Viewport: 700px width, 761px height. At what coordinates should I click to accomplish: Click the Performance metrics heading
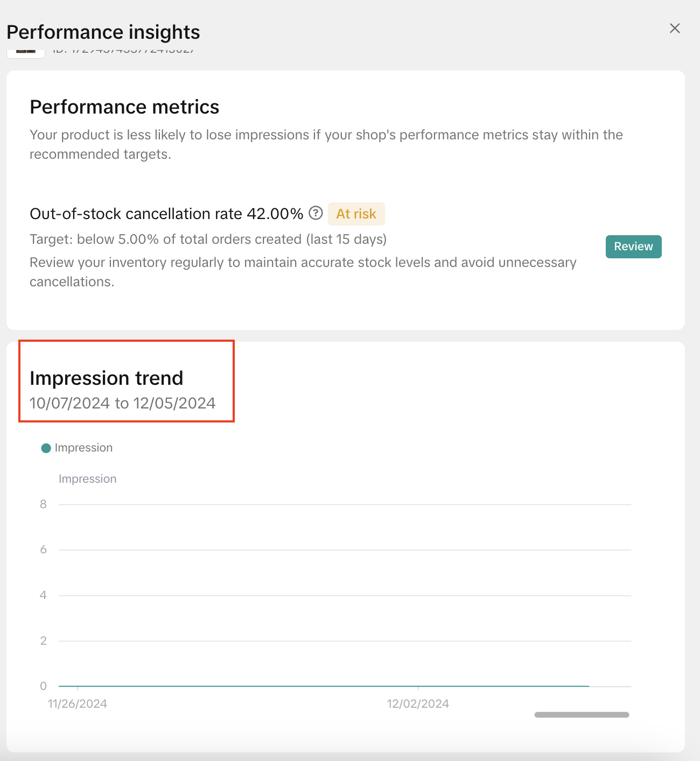point(124,107)
